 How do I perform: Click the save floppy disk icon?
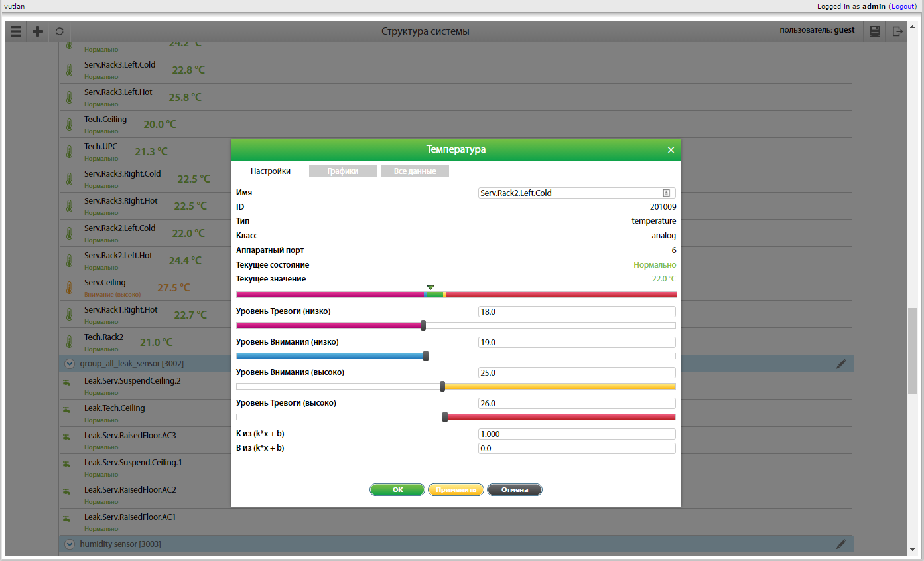point(875,31)
